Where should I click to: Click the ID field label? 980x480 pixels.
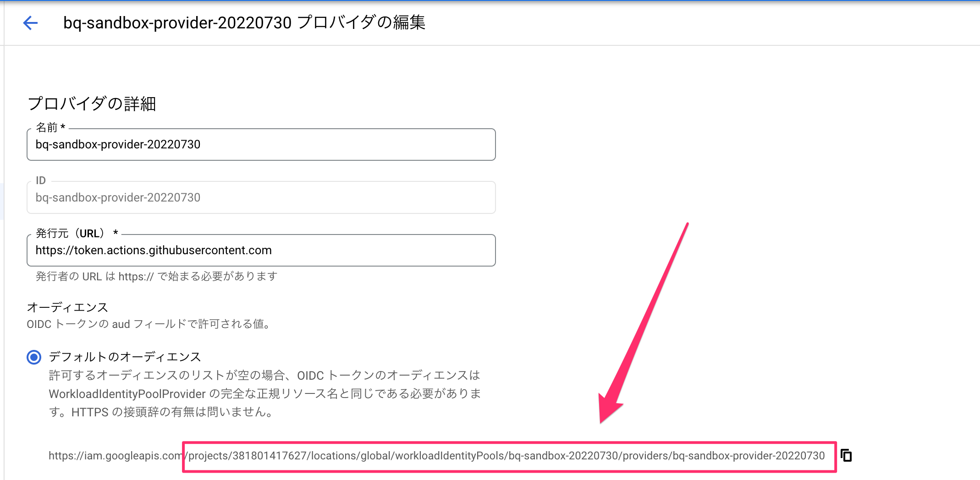click(x=41, y=180)
